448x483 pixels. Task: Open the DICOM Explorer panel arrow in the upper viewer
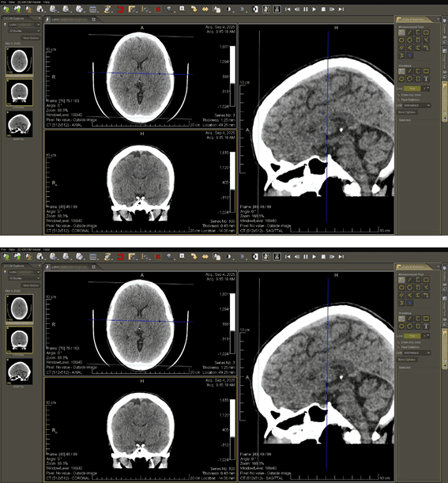click(39, 18)
